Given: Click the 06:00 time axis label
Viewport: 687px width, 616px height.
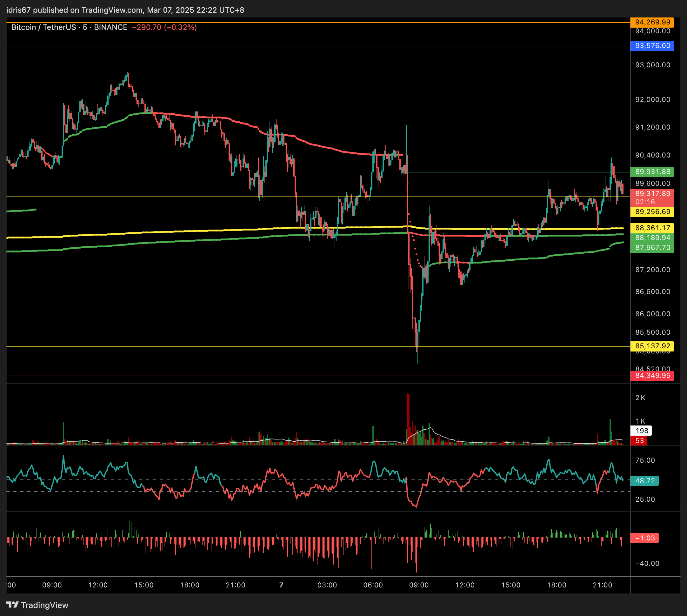Looking at the screenshot, I should pyautogui.click(x=373, y=585).
